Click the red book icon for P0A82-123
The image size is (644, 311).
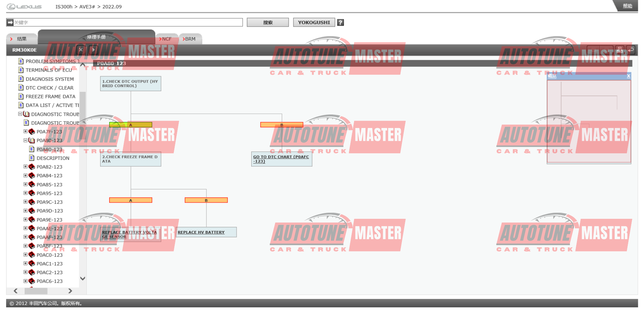pyautogui.click(x=32, y=166)
